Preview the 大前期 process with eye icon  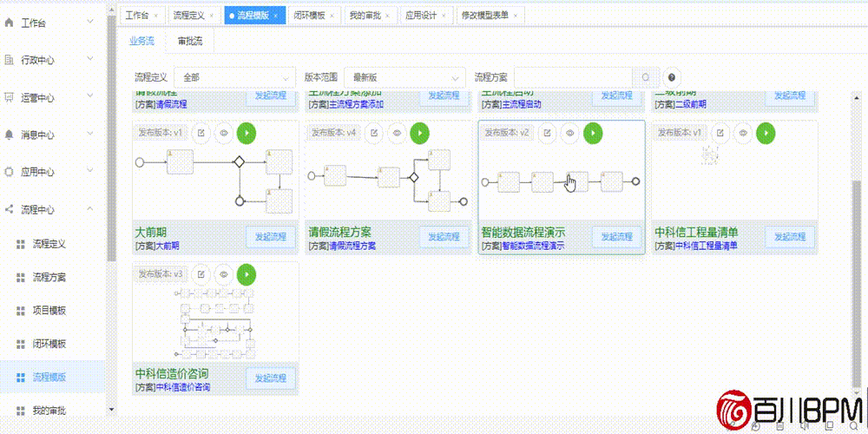point(224,133)
